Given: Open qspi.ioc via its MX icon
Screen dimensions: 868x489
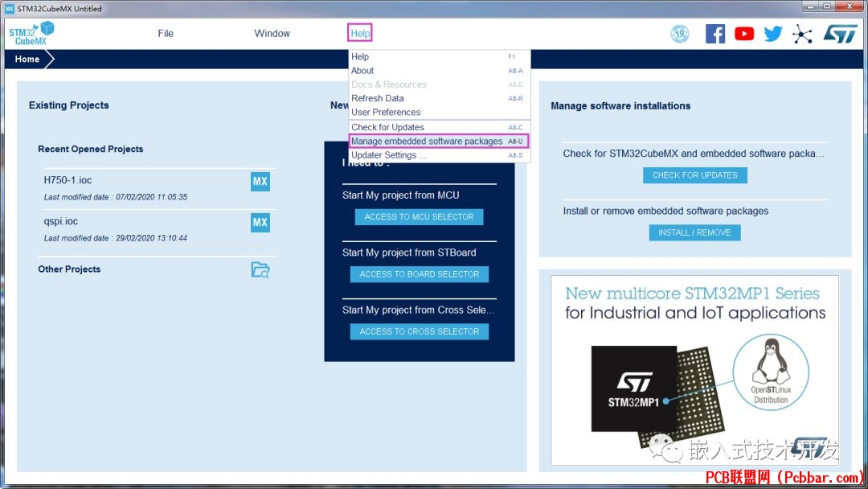Looking at the screenshot, I should tap(260, 223).
